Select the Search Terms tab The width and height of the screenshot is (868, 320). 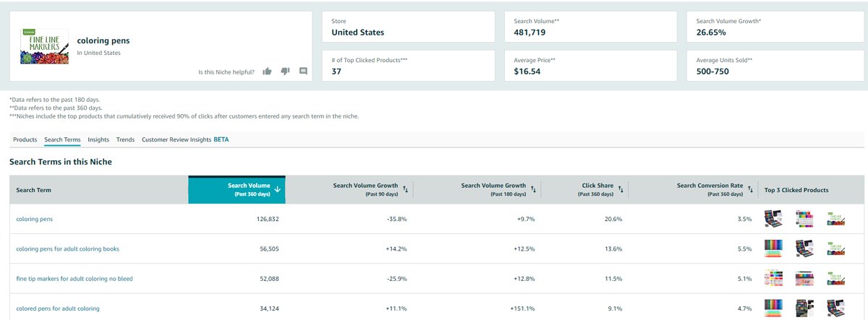pyautogui.click(x=62, y=139)
